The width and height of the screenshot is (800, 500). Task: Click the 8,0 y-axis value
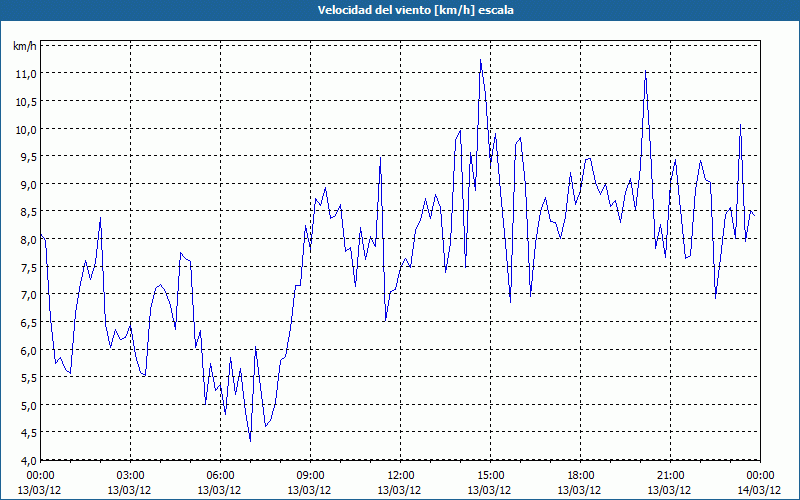28,239
